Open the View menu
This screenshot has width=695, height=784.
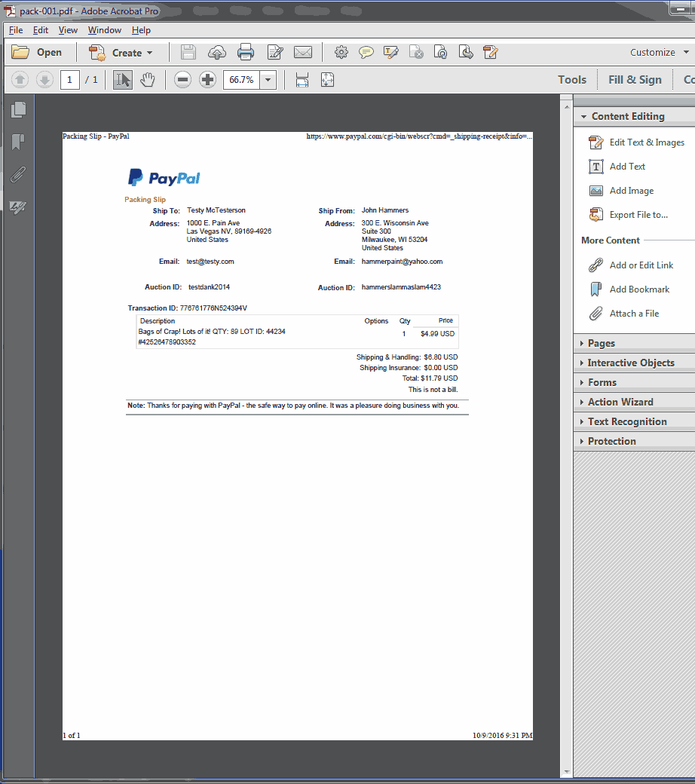click(68, 30)
